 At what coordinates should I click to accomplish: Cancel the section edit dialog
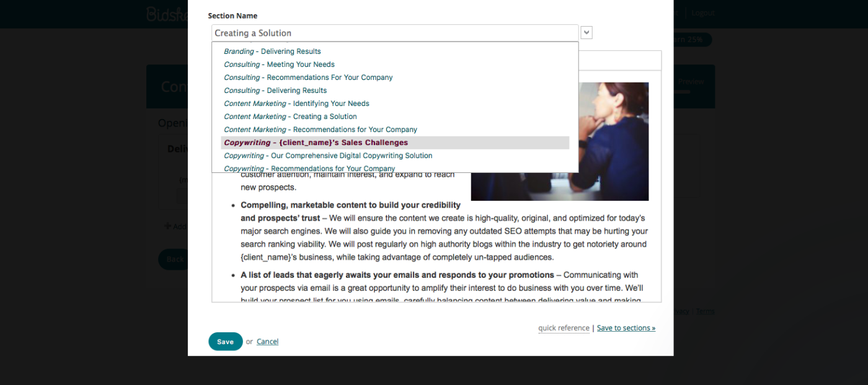(267, 342)
